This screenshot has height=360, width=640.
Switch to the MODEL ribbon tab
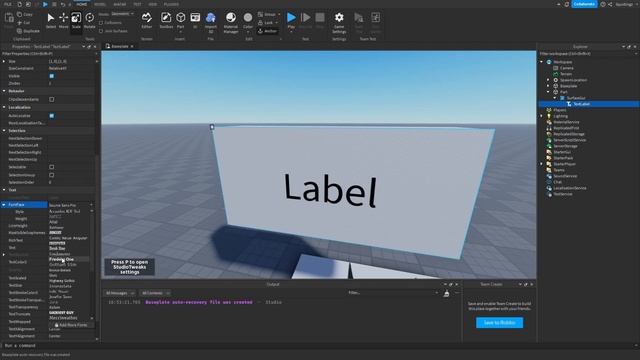click(100, 4)
